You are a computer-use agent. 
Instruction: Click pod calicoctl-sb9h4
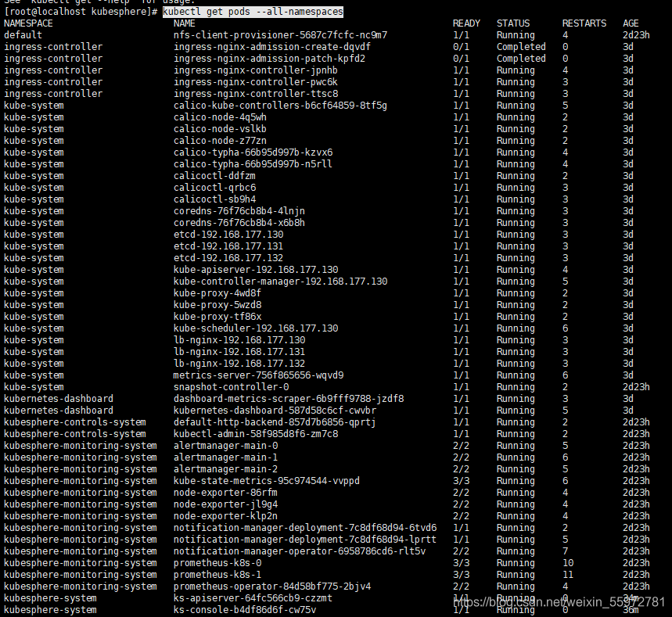pos(214,199)
